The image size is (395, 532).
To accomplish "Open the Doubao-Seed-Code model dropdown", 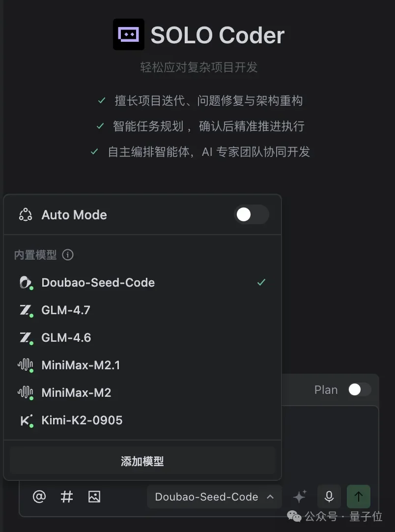I will coord(214,497).
